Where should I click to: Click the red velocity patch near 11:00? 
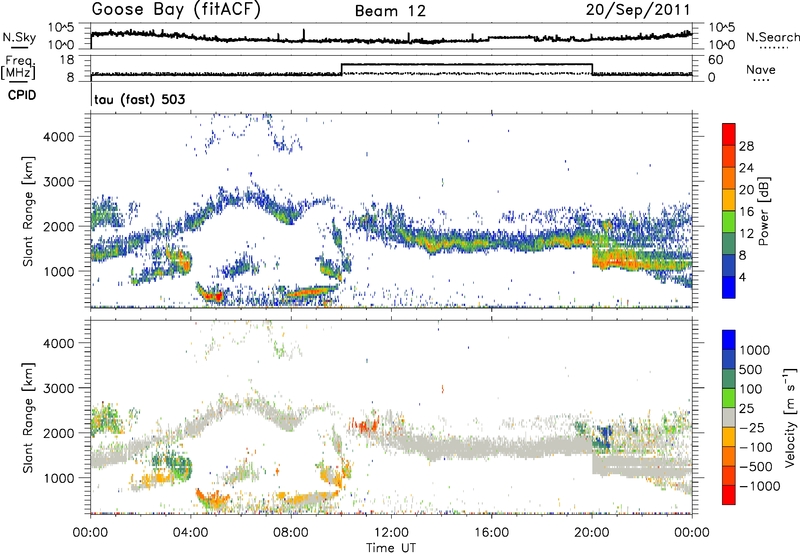coord(364,425)
